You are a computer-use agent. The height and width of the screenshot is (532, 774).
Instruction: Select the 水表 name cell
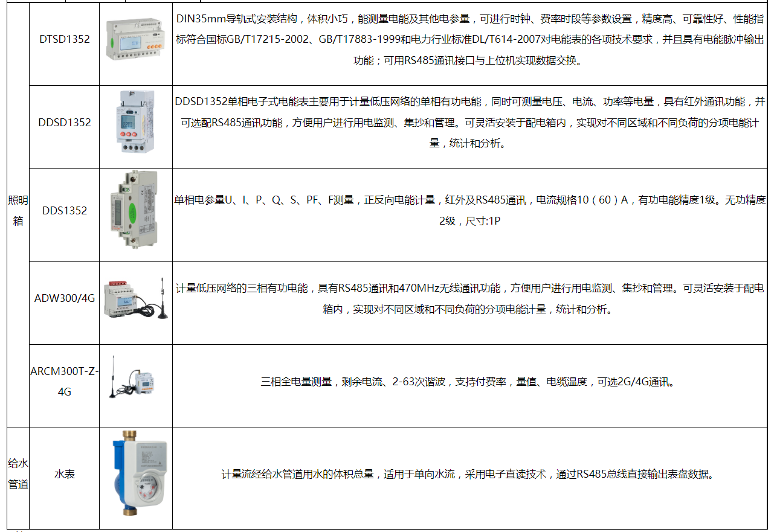(x=65, y=479)
